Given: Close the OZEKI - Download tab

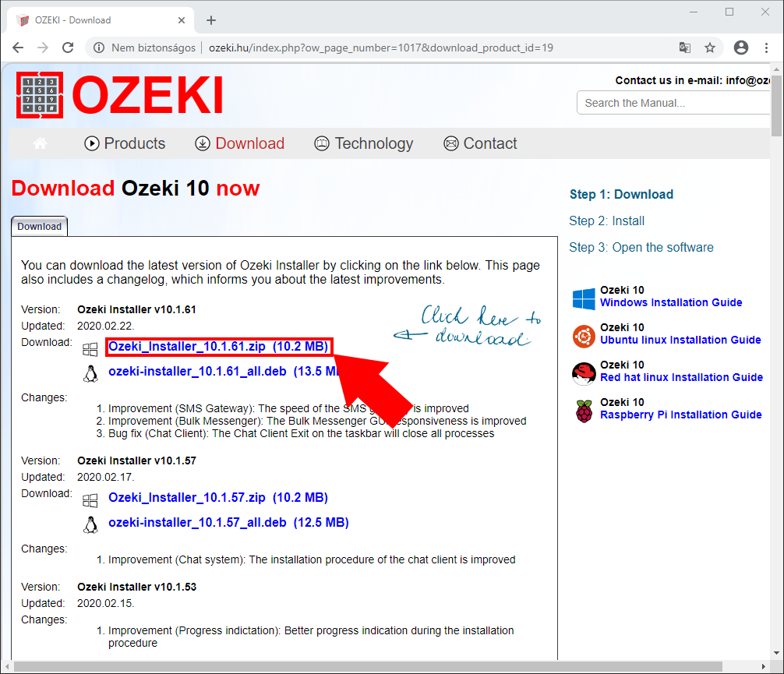Looking at the screenshot, I should click(182, 20).
